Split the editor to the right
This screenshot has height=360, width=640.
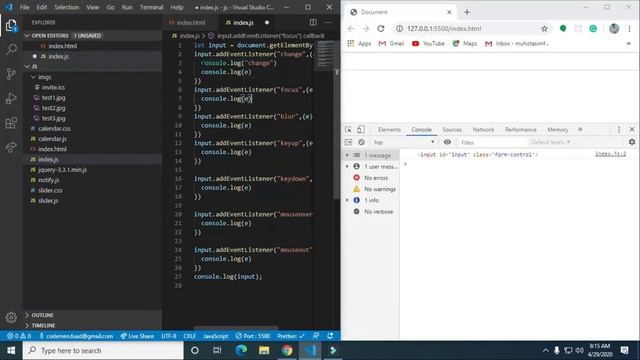coord(313,22)
